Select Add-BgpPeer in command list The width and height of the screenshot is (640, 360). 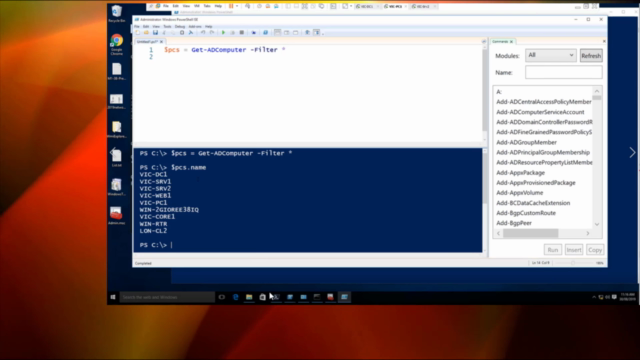click(x=514, y=223)
